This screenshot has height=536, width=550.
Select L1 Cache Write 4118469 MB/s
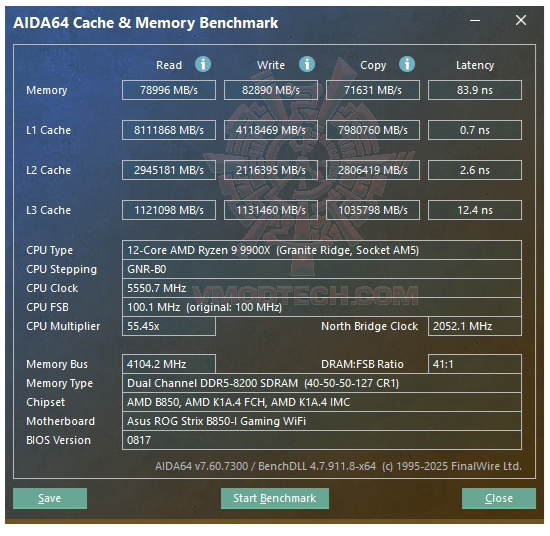pyautogui.click(x=271, y=130)
